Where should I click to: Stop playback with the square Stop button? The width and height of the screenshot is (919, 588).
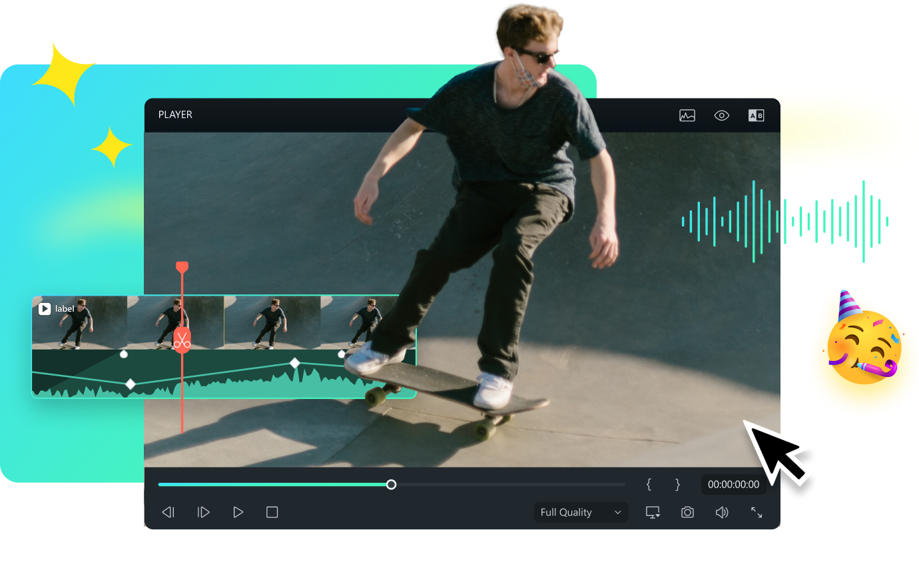click(272, 512)
